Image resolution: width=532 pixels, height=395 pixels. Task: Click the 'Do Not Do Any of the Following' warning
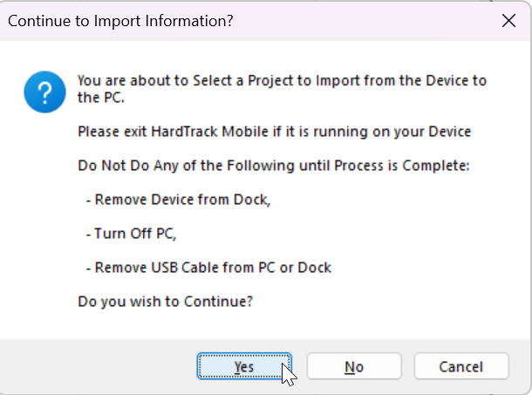click(274, 166)
